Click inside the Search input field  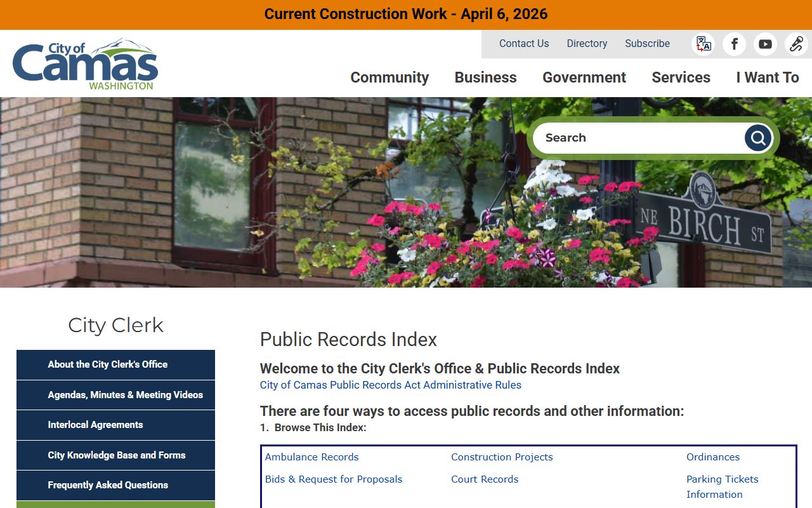click(638, 138)
